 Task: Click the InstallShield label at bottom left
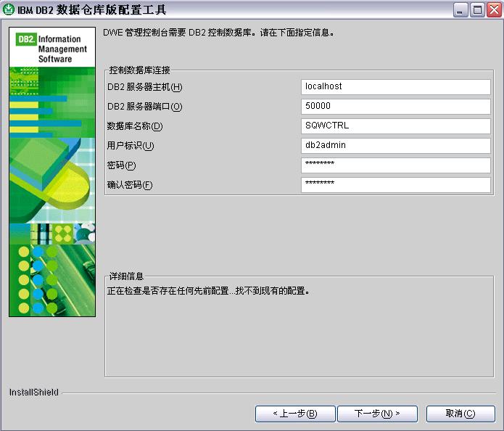point(33,393)
